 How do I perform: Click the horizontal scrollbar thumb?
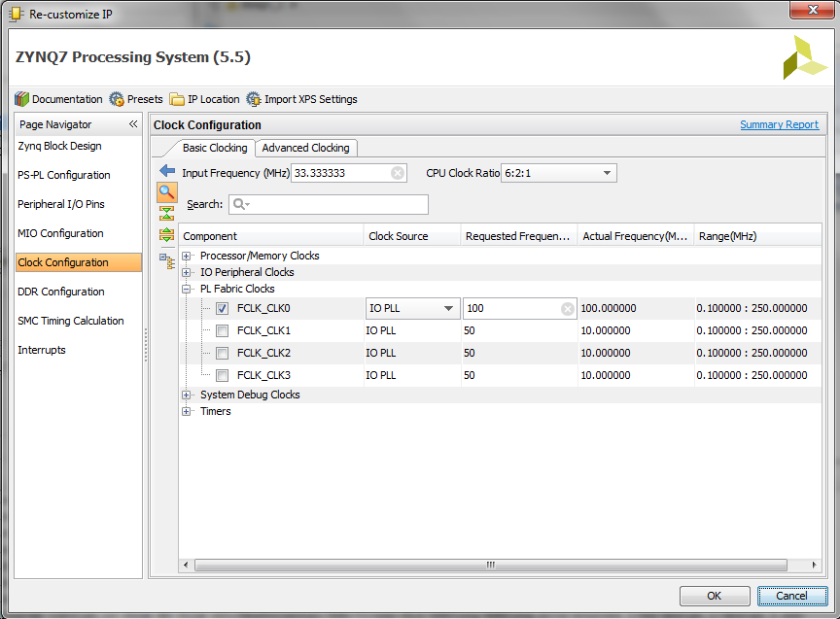pyautogui.click(x=491, y=565)
